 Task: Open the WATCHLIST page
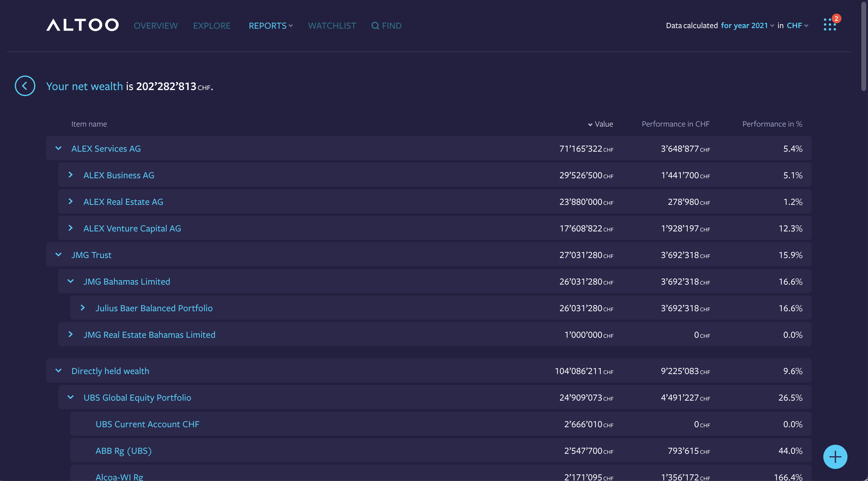pos(332,26)
